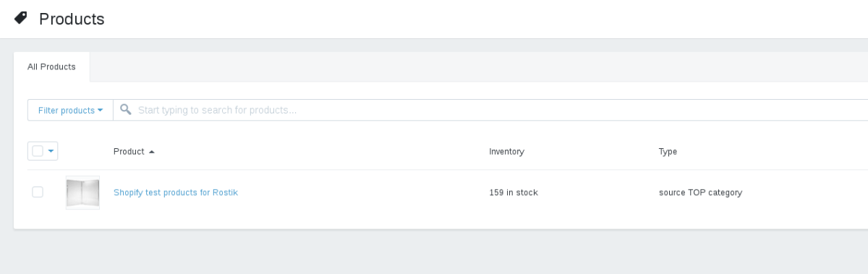868x274 pixels.
Task: Click the caret arrow on Filter products
Action: [100, 111]
